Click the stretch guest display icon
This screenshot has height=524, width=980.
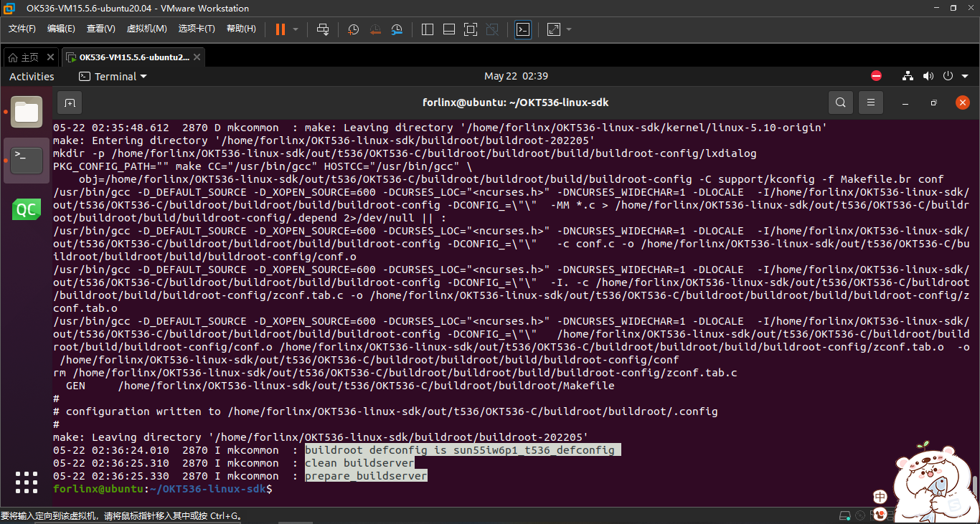pyautogui.click(x=554, y=29)
